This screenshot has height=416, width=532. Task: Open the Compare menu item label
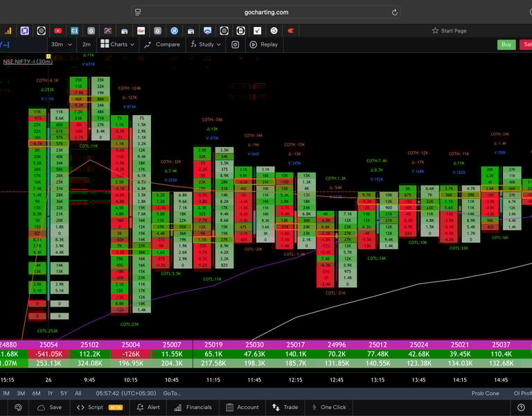point(168,44)
